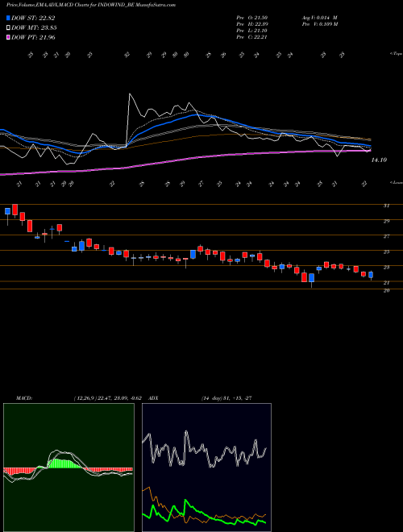The width and height of the screenshot is (403, 532).
Task: Click the 'Pre V: 0.109 M' volume text
Action: pyautogui.click(x=319, y=24)
